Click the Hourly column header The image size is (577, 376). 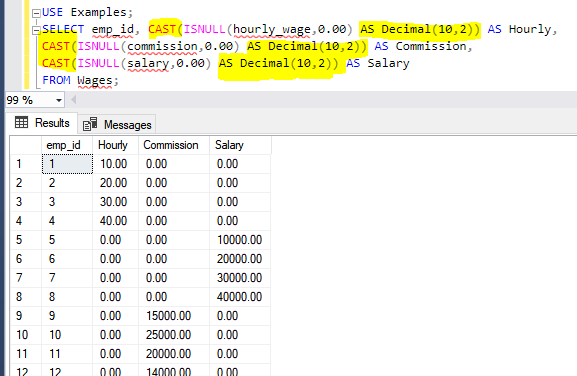(116, 145)
